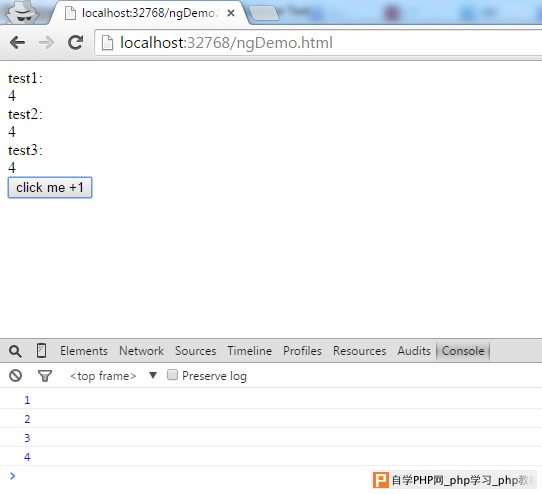
Task: Toggle device mode phone icon in DevTools
Action: click(41, 350)
